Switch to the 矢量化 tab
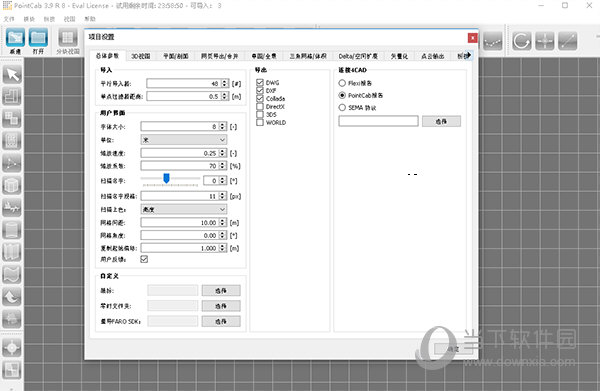 (x=399, y=56)
